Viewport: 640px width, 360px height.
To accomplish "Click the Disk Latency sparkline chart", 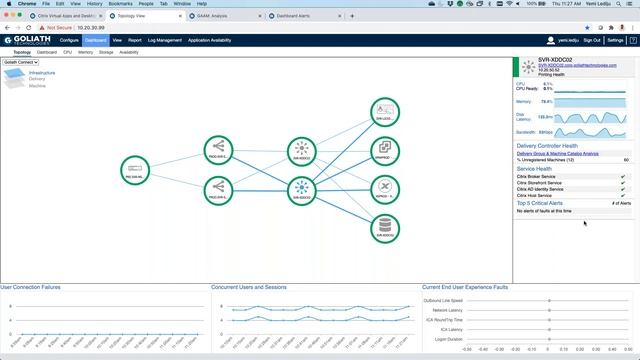I will pyautogui.click(x=590, y=118).
